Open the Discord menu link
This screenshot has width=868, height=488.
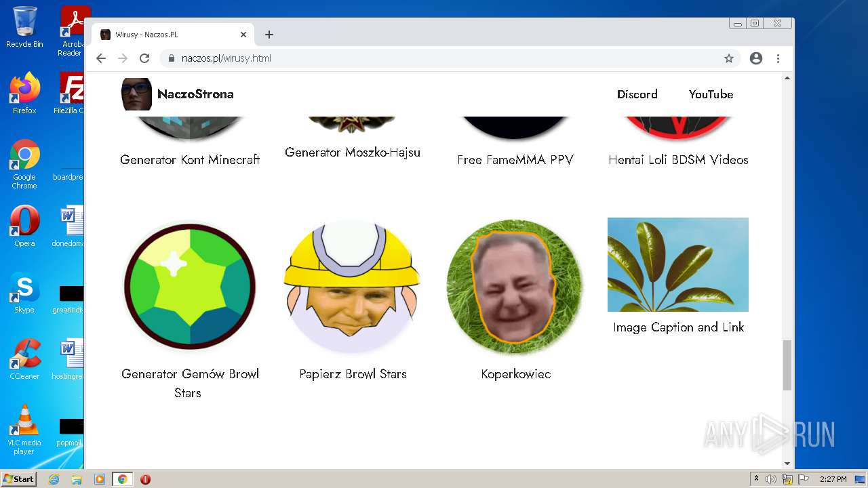coord(637,94)
